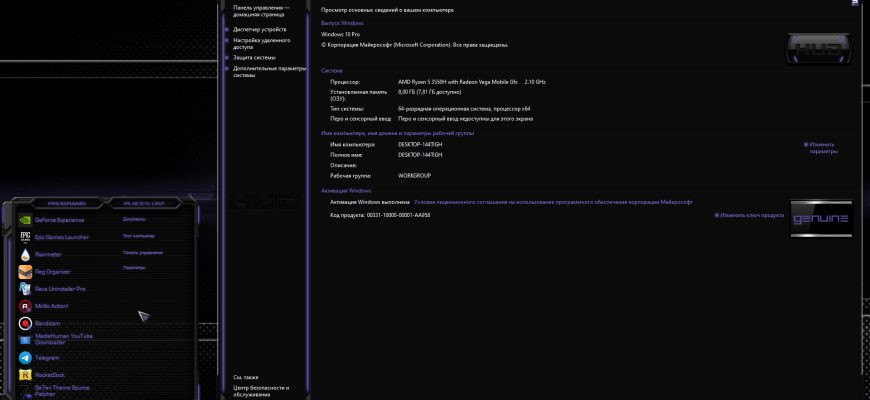Open the Microsoft license agreement link
The width and height of the screenshot is (870, 400).
553,202
